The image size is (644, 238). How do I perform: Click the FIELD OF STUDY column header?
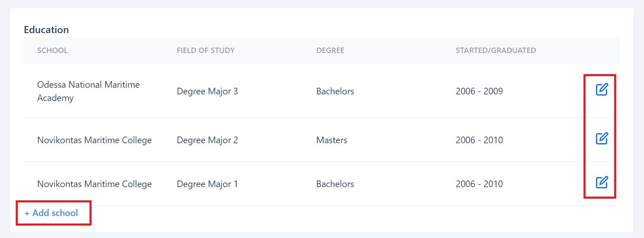[x=206, y=50]
